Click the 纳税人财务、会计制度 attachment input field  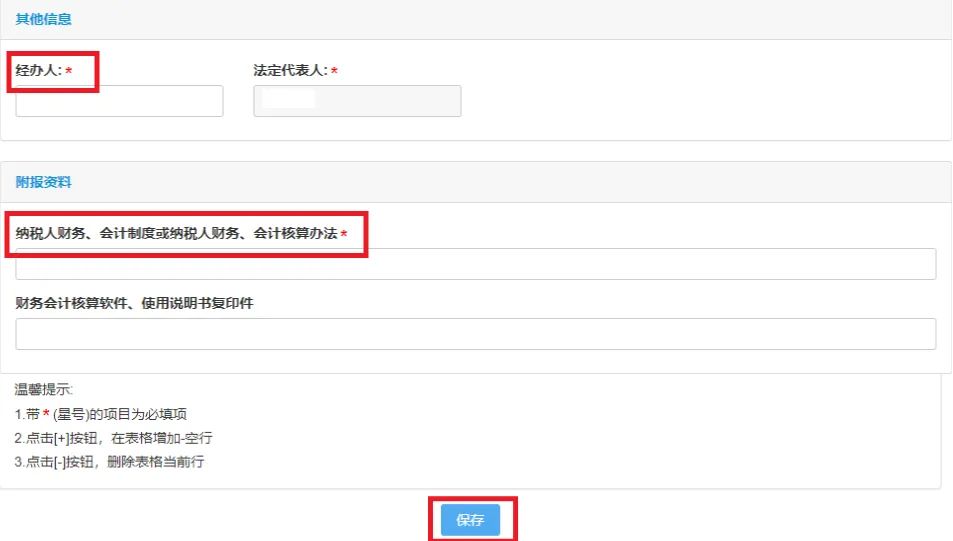tap(476, 264)
